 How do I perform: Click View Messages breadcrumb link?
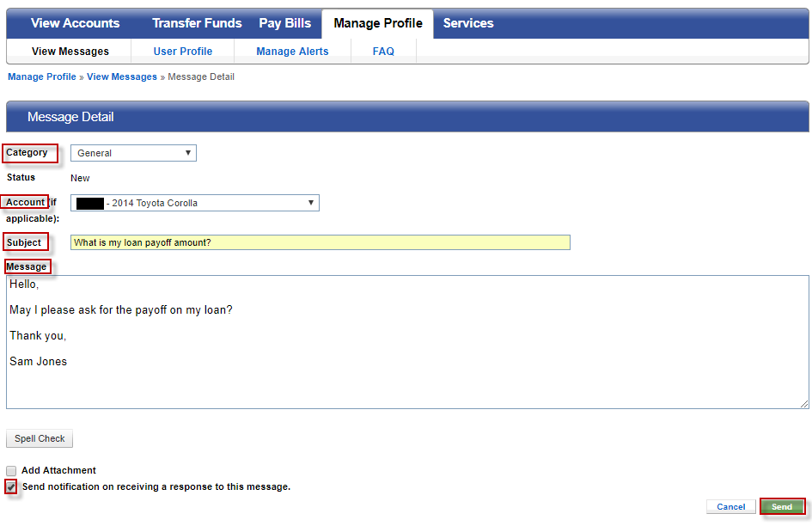coord(122,76)
